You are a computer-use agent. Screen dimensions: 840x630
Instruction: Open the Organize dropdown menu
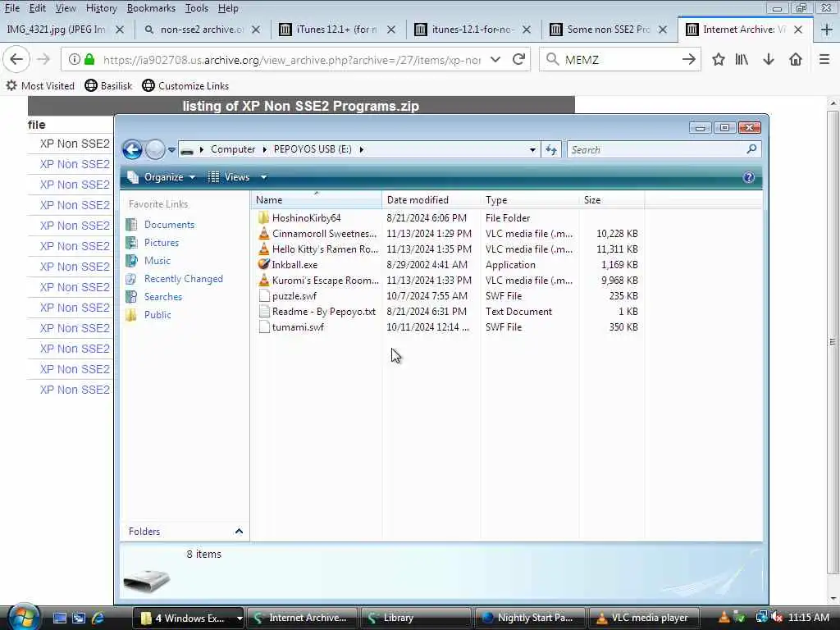tap(162, 177)
